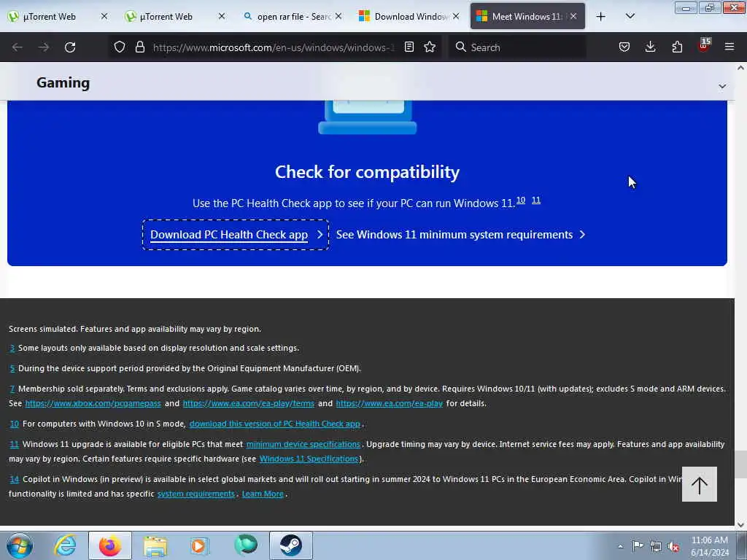Open the taskbar clock showing 11:06 AM
Screen dimensions: 747x560
coord(709,546)
